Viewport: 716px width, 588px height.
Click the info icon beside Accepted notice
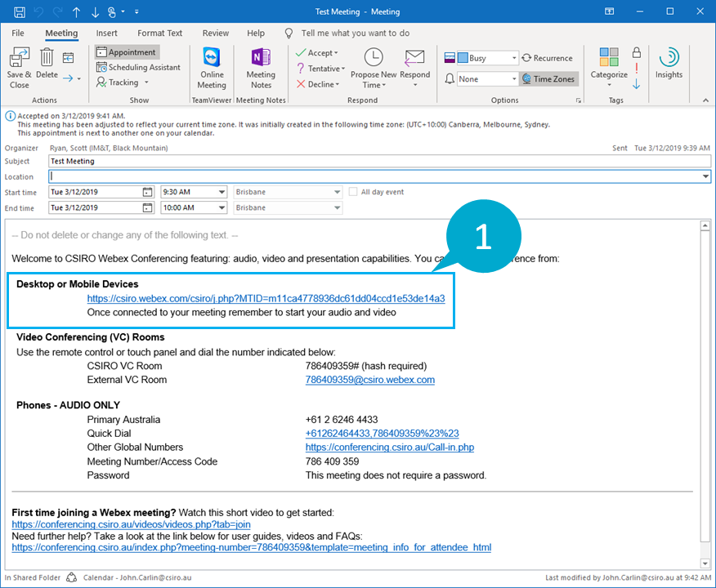coord(10,116)
